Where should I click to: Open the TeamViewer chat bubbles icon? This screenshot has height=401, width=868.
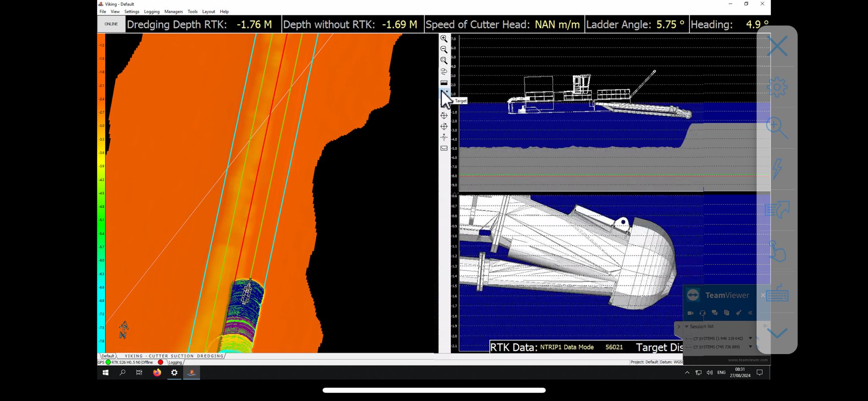[x=715, y=313]
